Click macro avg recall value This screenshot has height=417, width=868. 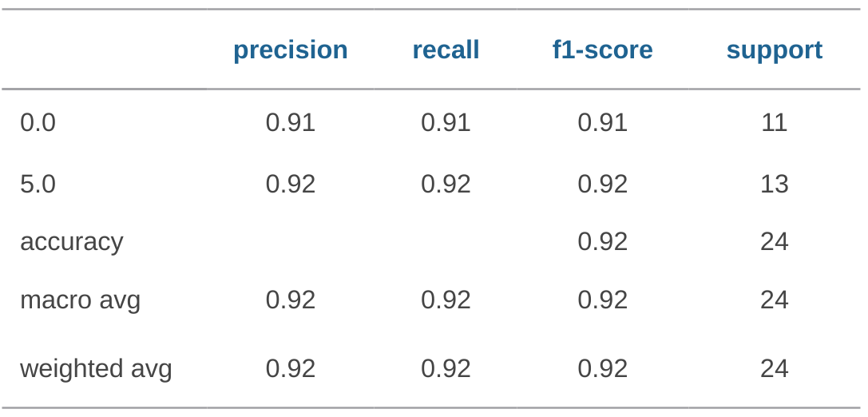click(x=446, y=300)
